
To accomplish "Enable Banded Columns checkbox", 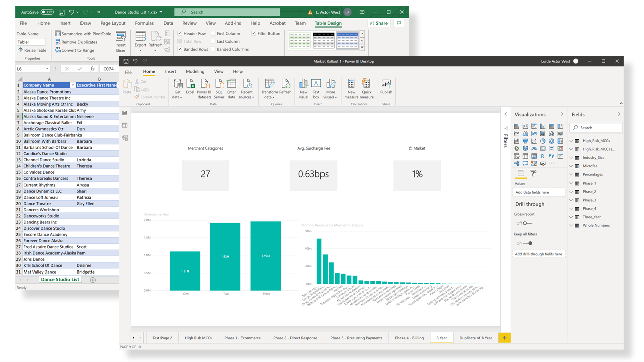I will [213, 49].
